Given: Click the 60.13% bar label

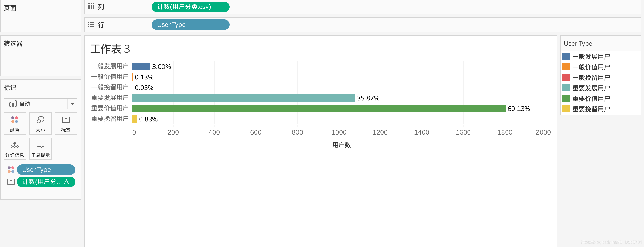Looking at the screenshot, I should click(x=519, y=109).
